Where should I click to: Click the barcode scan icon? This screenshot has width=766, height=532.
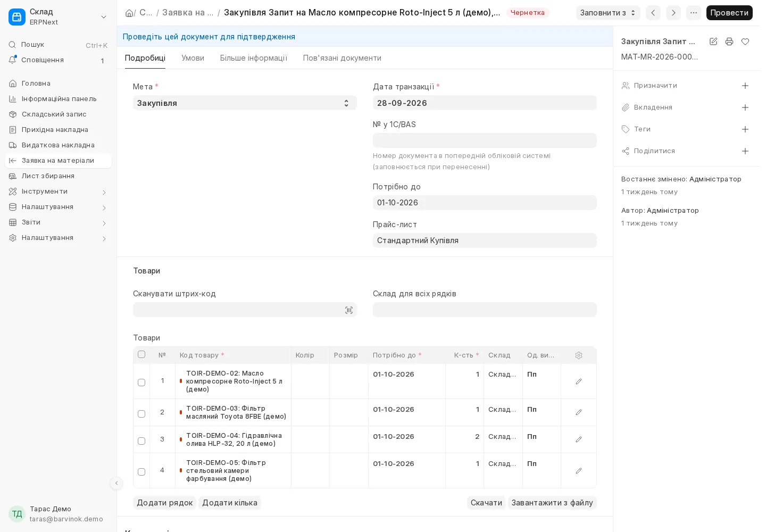pyautogui.click(x=349, y=310)
